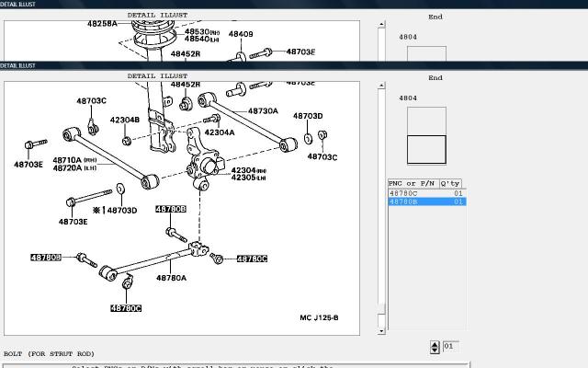588x368 pixels.
Task: Click the 48409 callout in the upper illustration
Action: click(241, 35)
